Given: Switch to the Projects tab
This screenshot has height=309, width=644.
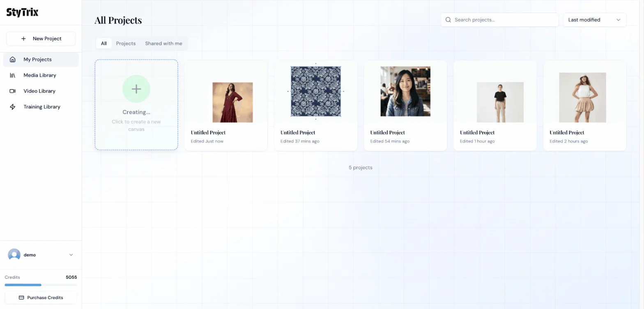Looking at the screenshot, I should click(126, 44).
